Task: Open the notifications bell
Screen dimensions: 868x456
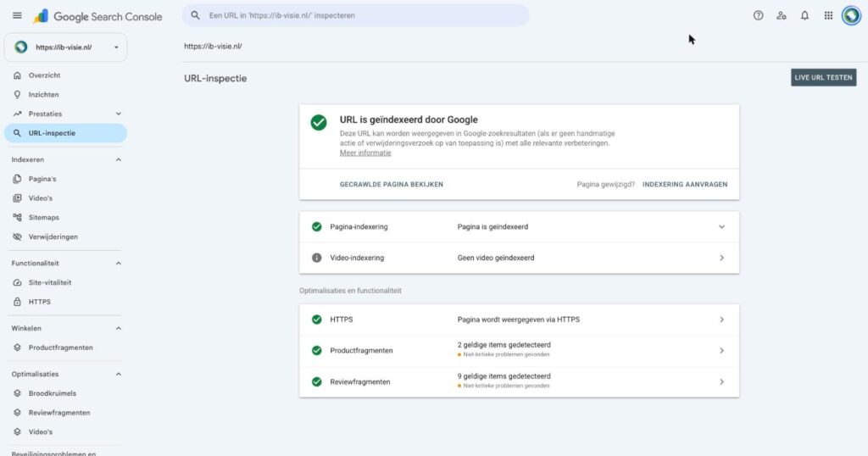Action: (x=805, y=15)
